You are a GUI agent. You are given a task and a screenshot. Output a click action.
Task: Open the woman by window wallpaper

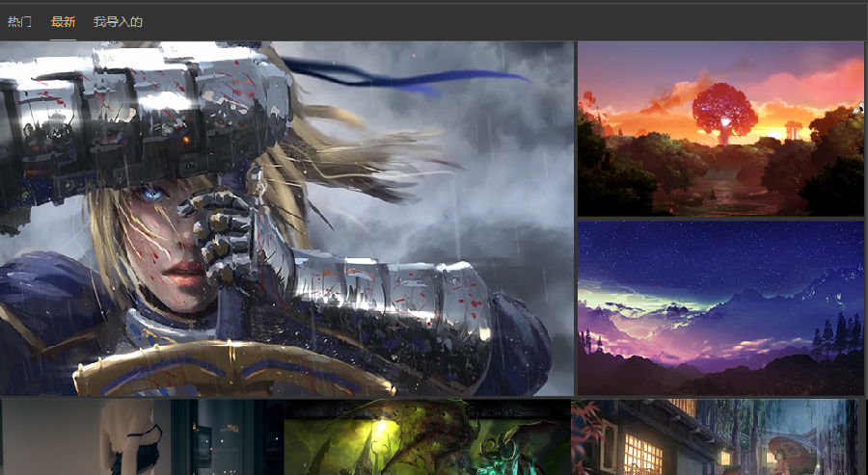[142, 436]
